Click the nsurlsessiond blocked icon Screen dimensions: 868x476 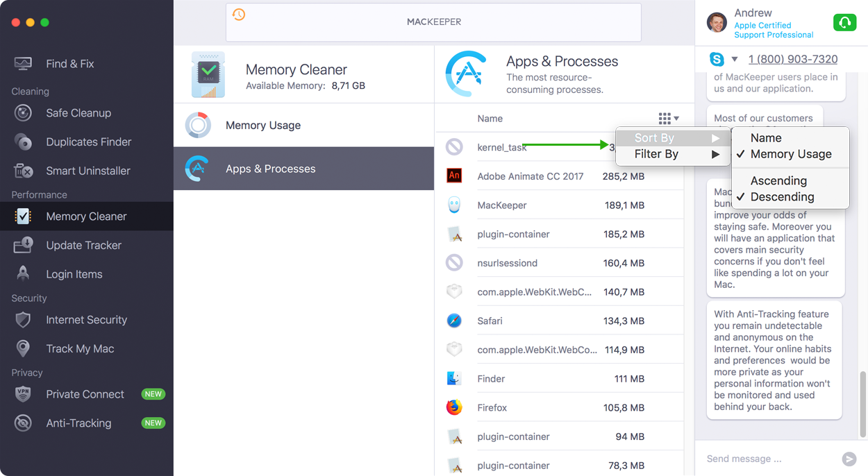tap(454, 263)
